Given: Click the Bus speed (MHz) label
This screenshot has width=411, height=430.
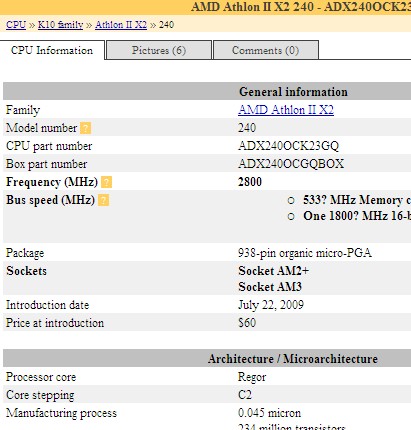Looking at the screenshot, I should 50,200.
